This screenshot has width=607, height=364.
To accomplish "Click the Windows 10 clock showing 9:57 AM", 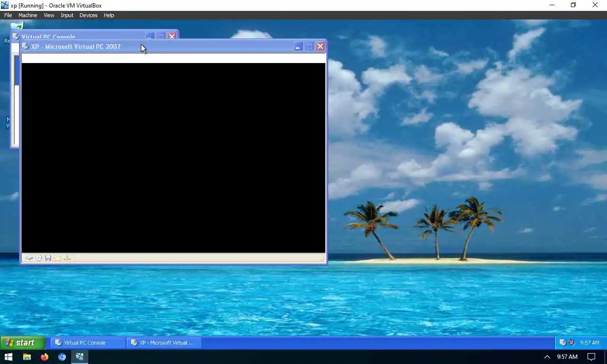I will (567, 357).
